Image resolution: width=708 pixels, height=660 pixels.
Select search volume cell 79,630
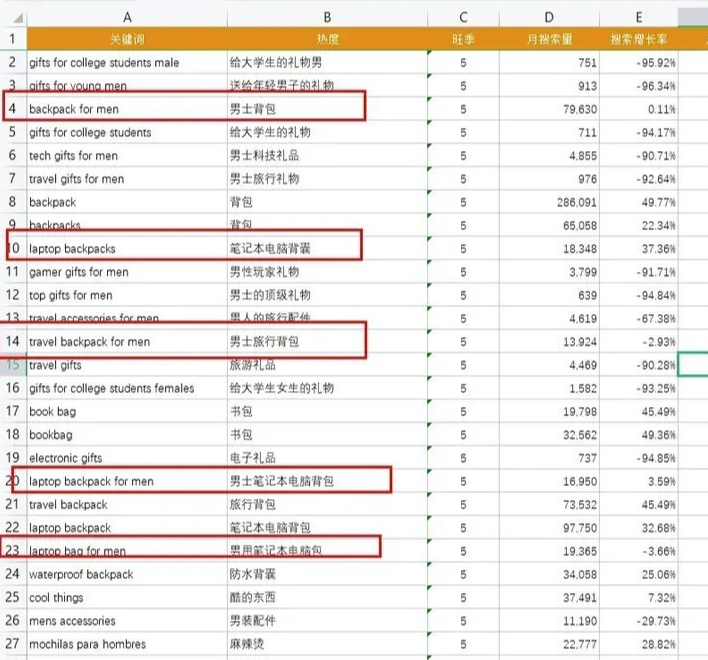click(549, 109)
